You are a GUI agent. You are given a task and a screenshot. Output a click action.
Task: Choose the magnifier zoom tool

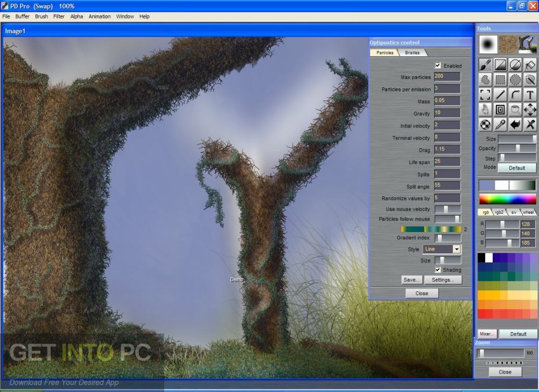[515, 109]
